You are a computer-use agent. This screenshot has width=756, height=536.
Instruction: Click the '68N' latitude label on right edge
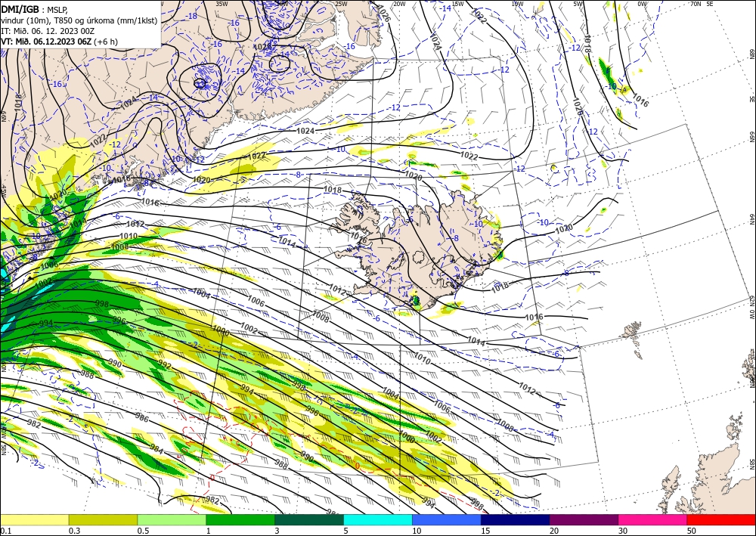tap(751, 53)
